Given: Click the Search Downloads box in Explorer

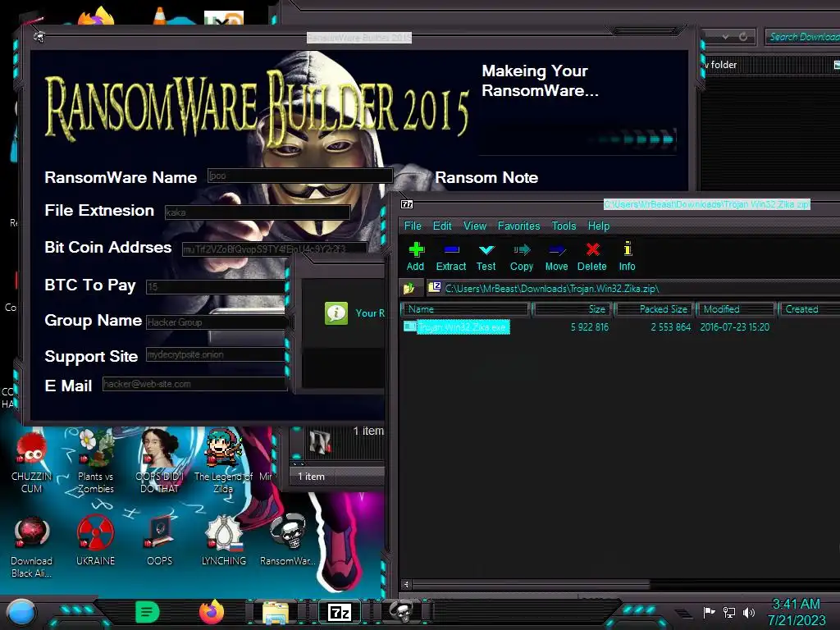Looking at the screenshot, I should (802, 37).
